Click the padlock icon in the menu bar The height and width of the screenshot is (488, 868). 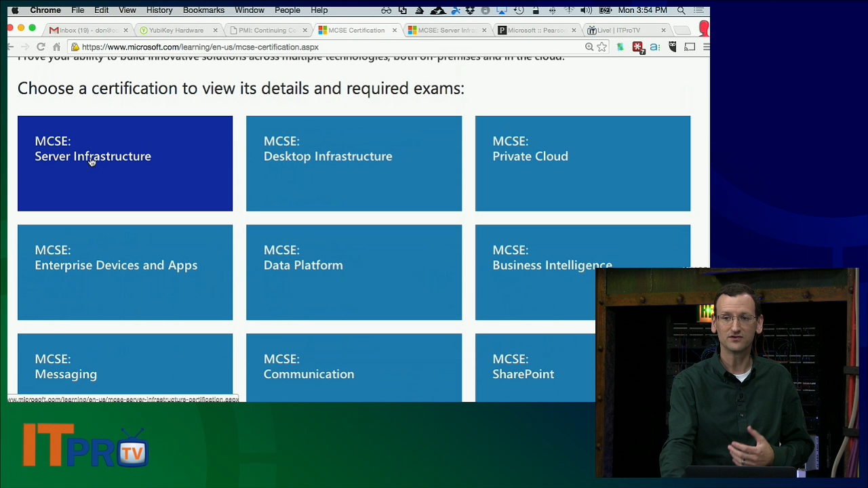click(x=536, y=10)
